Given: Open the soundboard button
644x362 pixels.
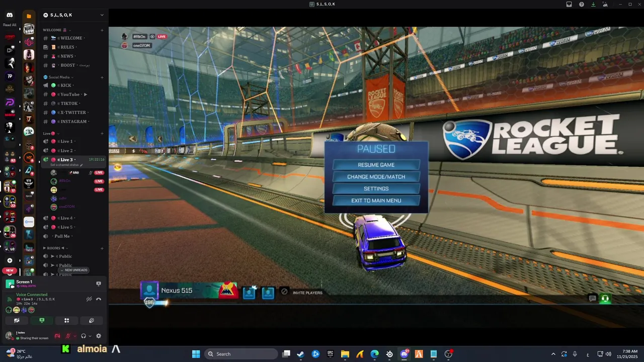Looking at the screenshot, I should [91, 320].
